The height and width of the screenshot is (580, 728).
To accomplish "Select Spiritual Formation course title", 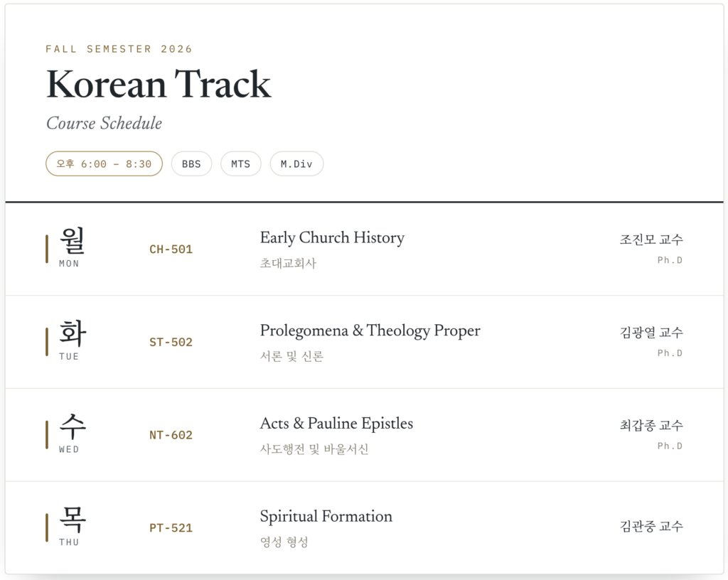I will tap(326, 516).
